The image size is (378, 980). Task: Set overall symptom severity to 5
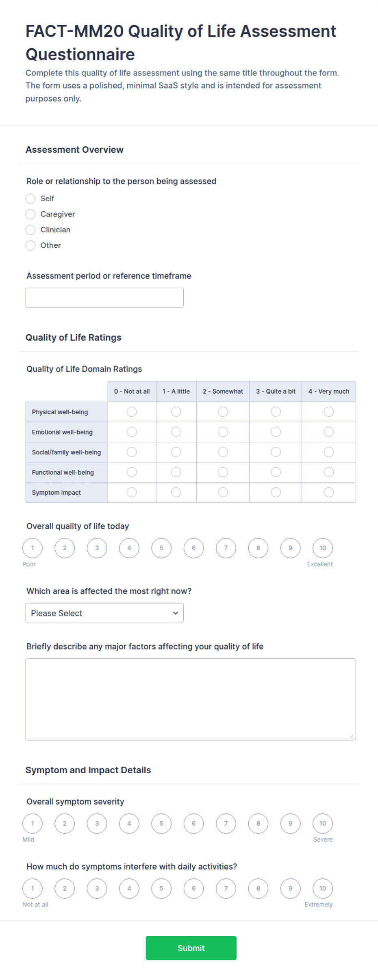click(x=161, y=823)
